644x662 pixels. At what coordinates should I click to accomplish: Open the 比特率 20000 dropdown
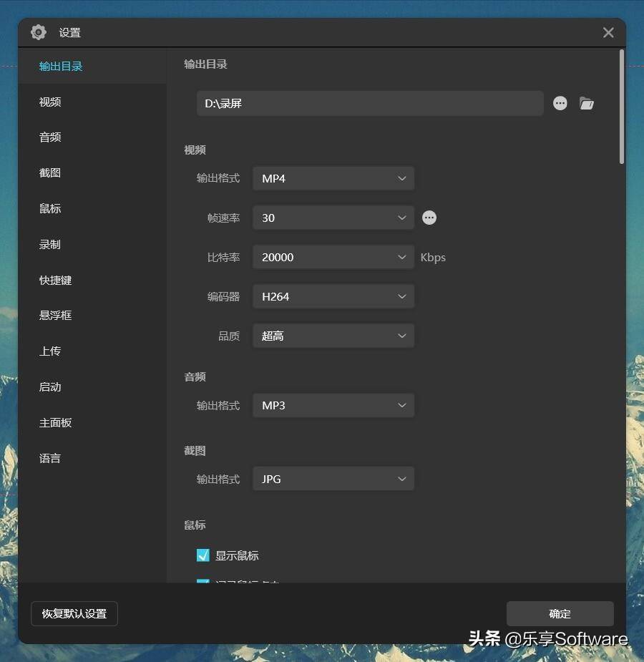click(x=333, y=257)
